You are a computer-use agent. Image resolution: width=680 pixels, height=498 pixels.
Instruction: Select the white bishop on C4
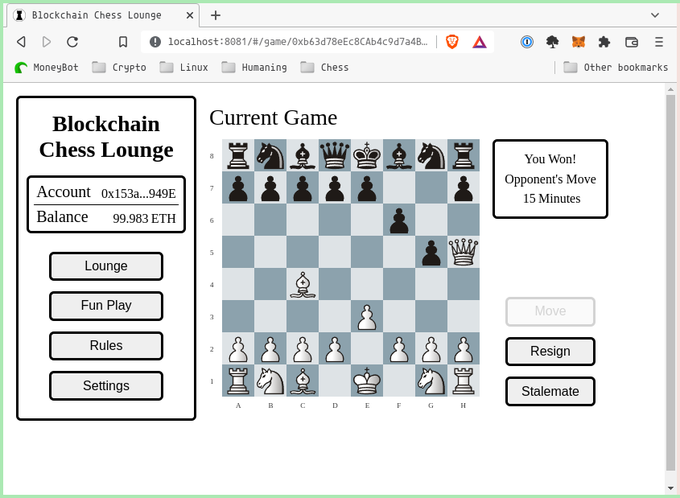click(303, 284)
